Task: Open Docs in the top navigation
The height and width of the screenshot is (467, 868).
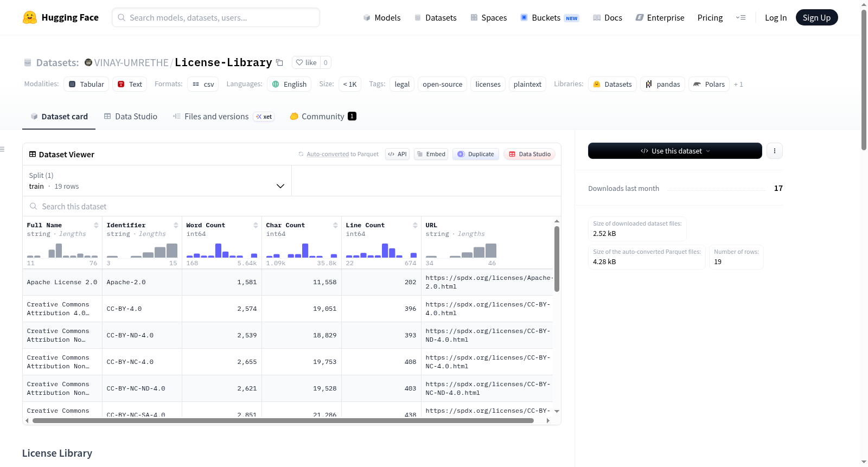Action: (608, 17)
